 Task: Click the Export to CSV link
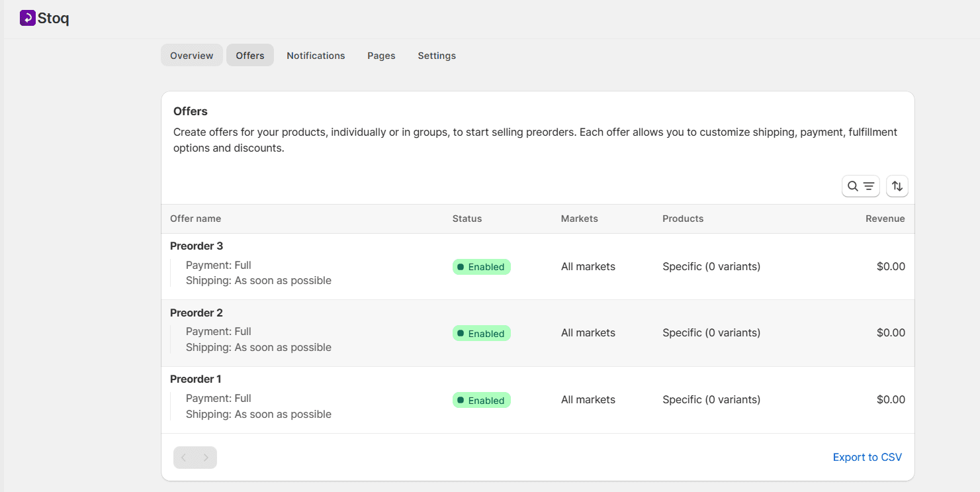[x=867, y=458]
